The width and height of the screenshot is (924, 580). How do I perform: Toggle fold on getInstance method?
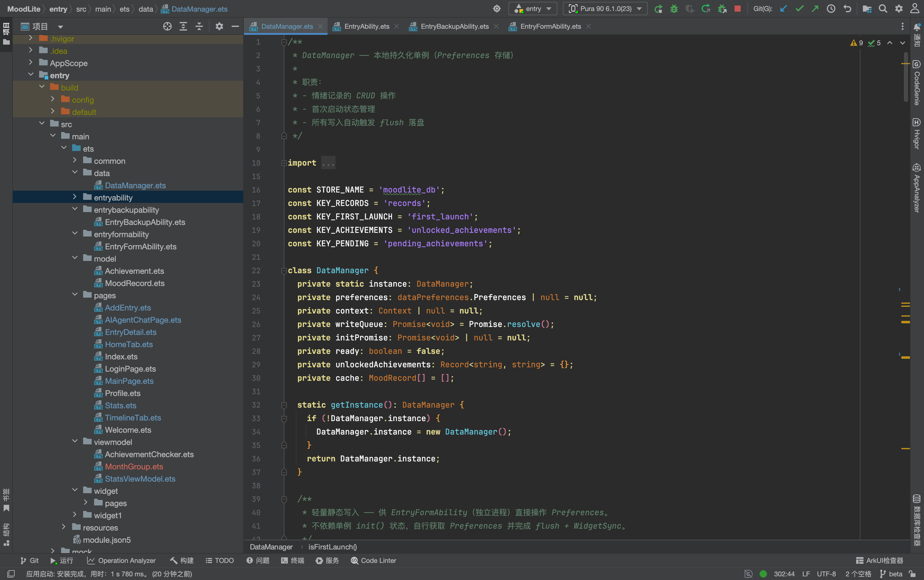coord(284,405)
